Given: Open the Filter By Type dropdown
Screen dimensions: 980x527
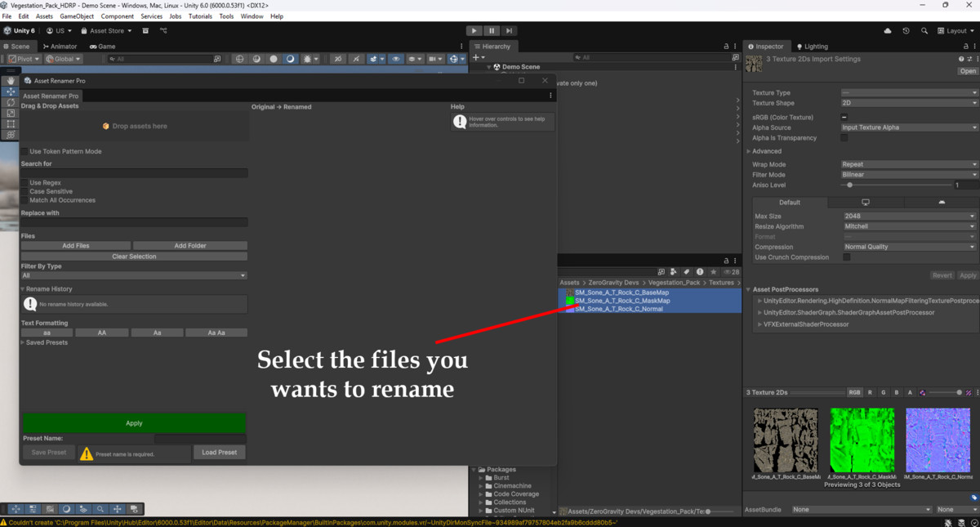Looking at the screenshot, I should 134,275.
